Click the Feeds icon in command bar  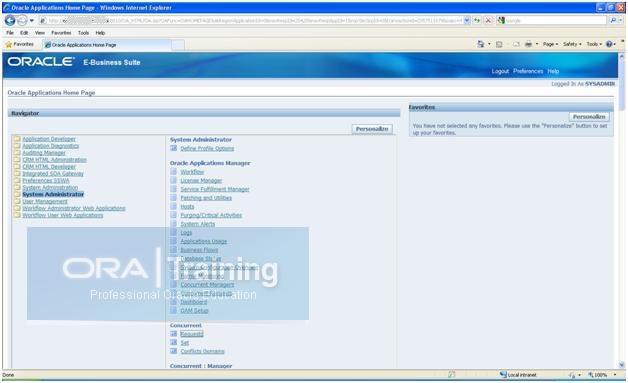pyautogui.click(x=499, y=44)
